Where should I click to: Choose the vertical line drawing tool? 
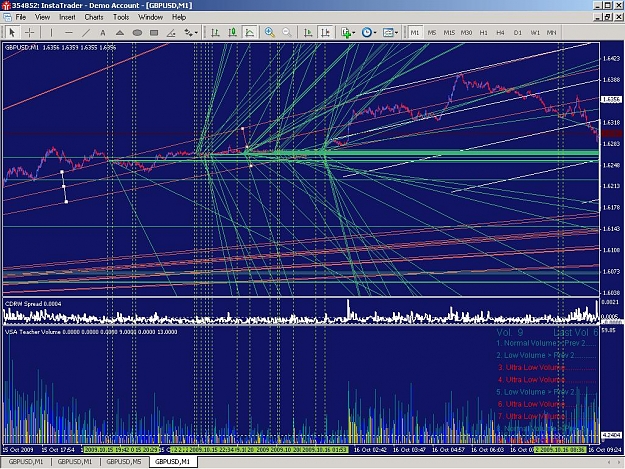pos(51,33)
